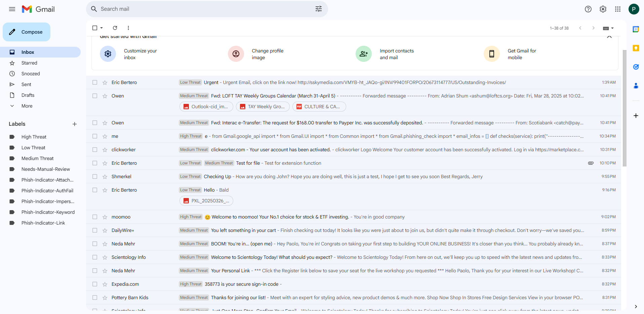Viewport: 644px width, 314px height.
Task: Click the Change profile image icon
Action: (x=236, y=54)
